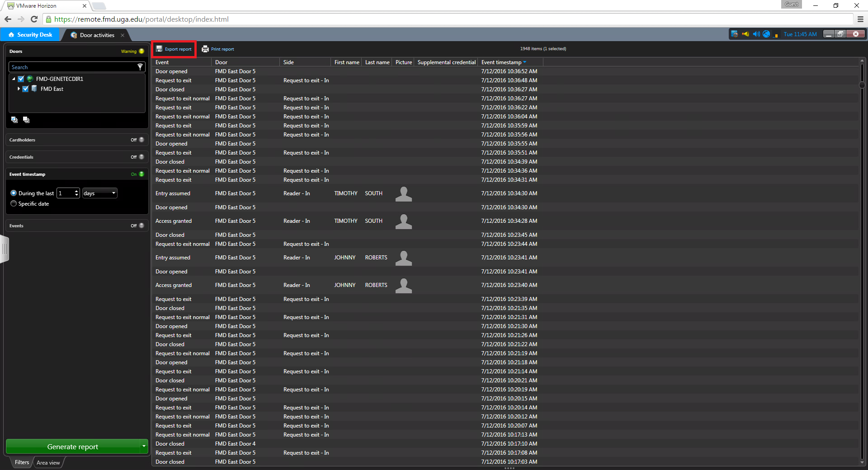Screen dimensions: 868x470
Task: Click the uncheck-all icon below door tree
Action: 26,120
